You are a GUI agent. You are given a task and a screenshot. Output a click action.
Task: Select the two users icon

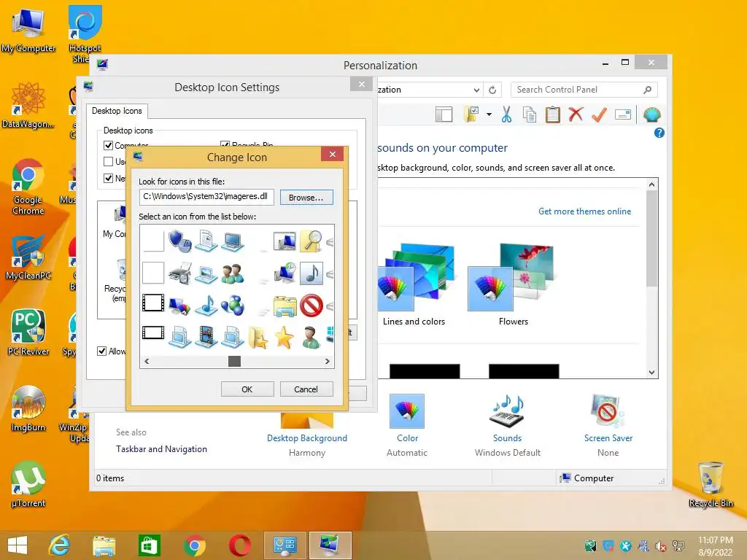pyautogui.click(x=233, y=273)
